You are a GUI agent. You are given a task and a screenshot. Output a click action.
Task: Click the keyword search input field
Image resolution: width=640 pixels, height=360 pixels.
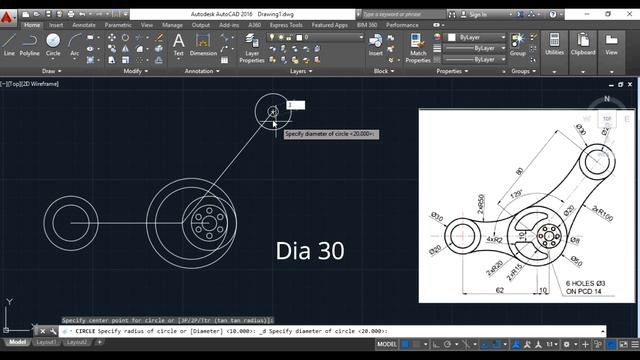coord(403,14)
